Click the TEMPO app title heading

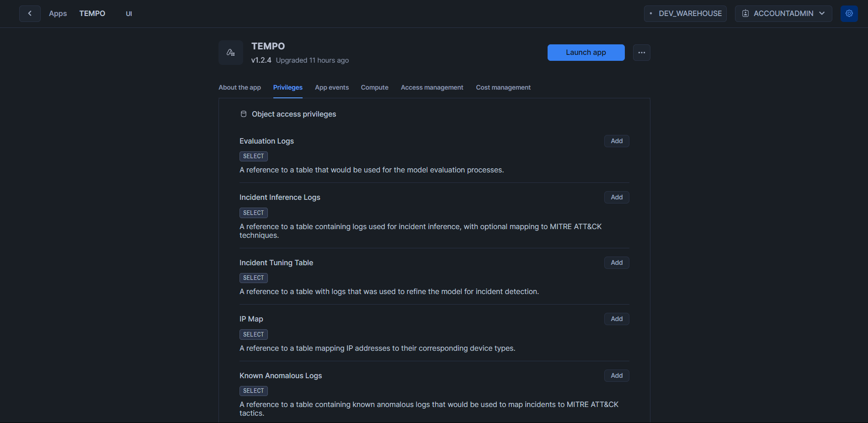[x=268, y=46]
